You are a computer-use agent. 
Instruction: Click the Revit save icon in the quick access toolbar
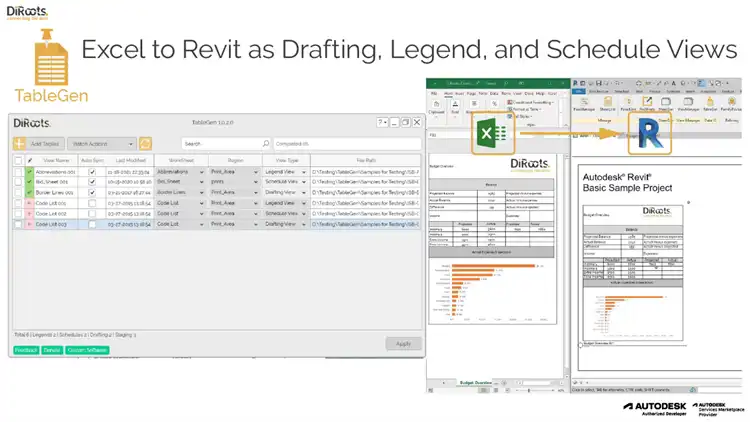pyautogui.click(x=598, y=83)
